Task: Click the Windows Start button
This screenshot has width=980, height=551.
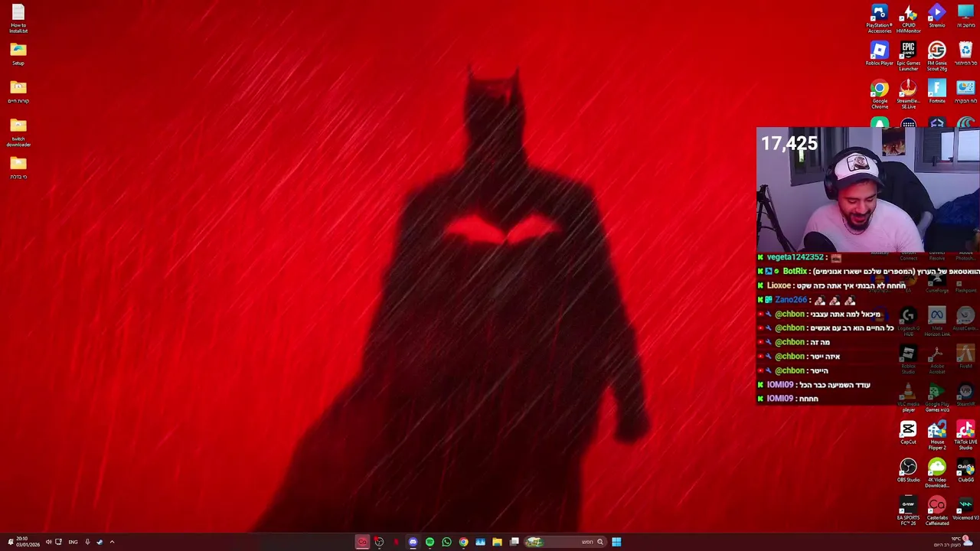Action: point(616,542)
